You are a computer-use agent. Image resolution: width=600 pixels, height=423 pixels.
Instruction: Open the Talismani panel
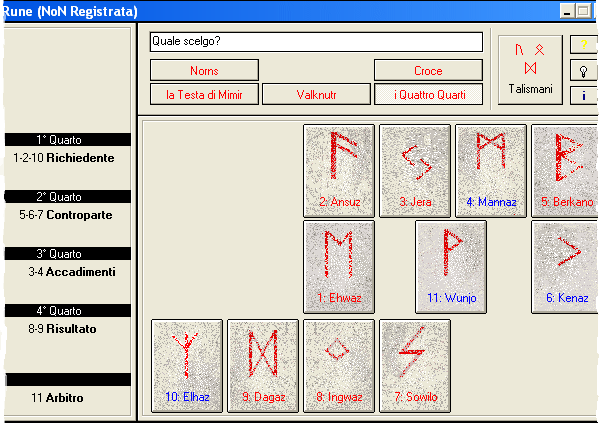(529, 68)
